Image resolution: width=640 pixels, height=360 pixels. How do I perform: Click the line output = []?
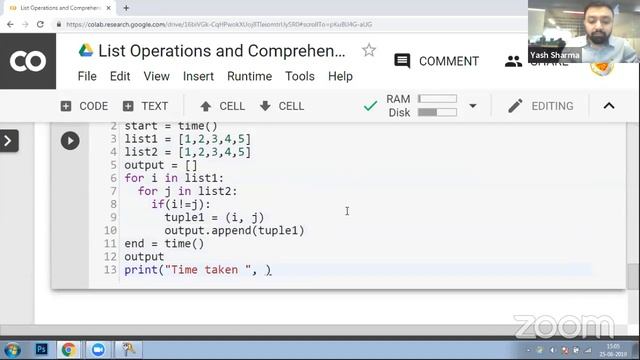pos(161,165)
